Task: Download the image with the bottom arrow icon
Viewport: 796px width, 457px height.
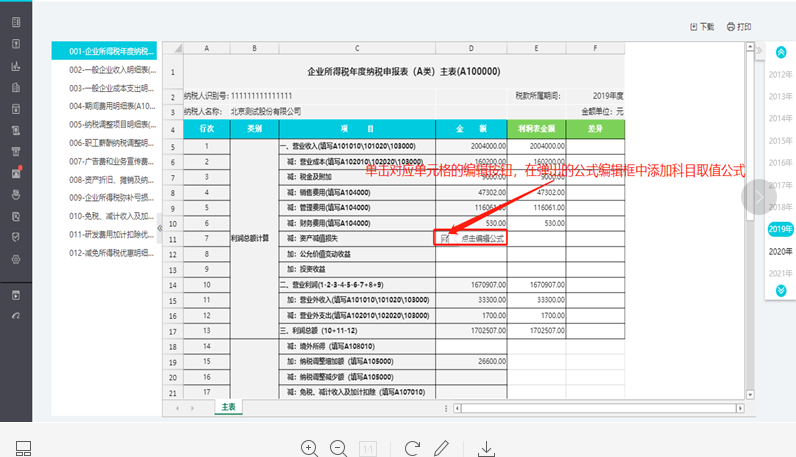Action: [486, 448]
